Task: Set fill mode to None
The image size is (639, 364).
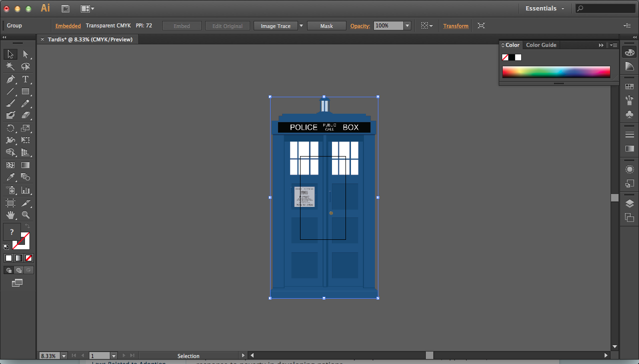Action: click(x=29, y=258)
